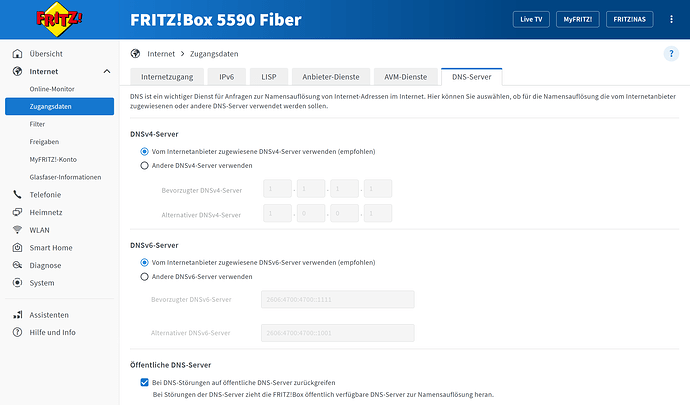Click the DNSv4-Server heading
690x405 pixels.
click(154, 134)
